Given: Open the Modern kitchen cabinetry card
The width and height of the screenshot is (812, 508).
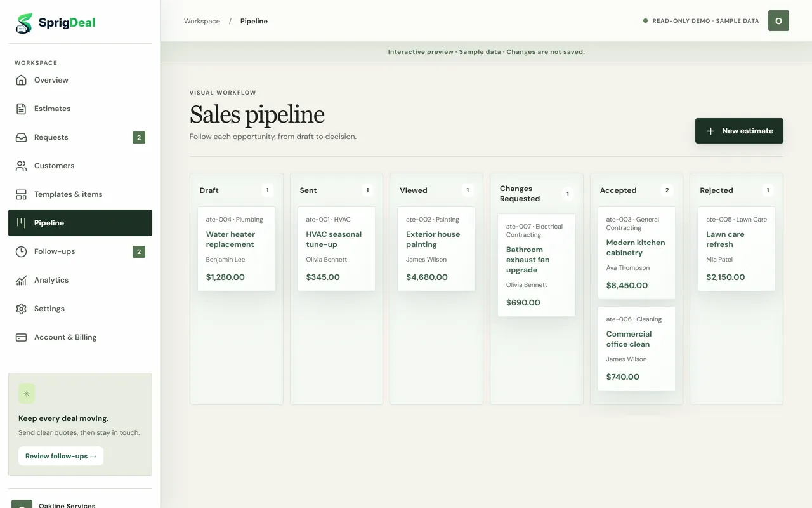Looking at the screenshot, I should pyautogui.click(x=636, y=253).
